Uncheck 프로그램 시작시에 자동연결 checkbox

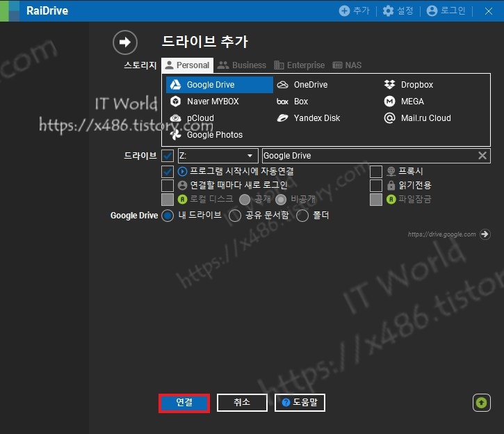pos(168,172)
